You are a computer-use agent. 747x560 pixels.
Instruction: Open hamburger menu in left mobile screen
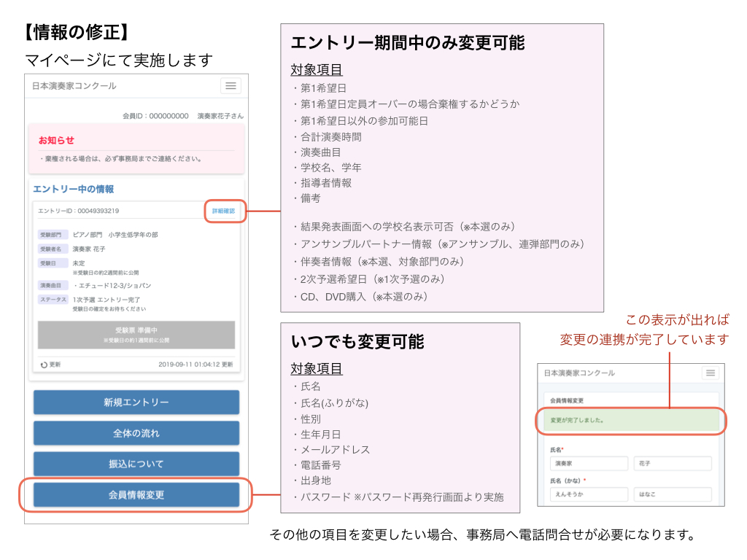[x=231, y=86]
